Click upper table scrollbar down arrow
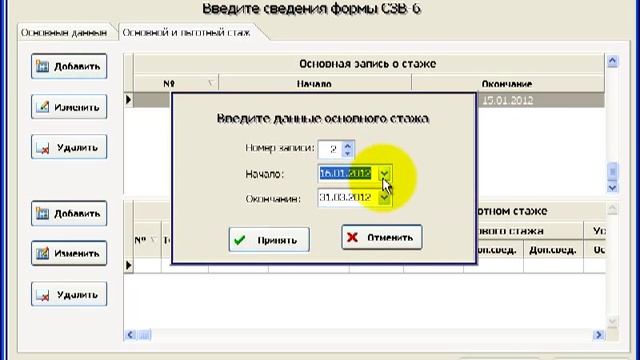The height and width of the screenshot is (360, 640). (612, 187)
